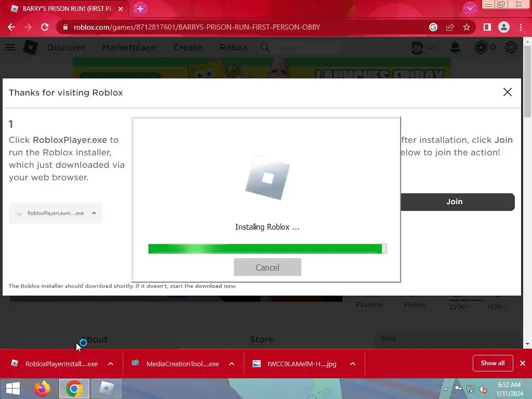Open Action Center flag icon
This screenshot has width=532, height=399.
coord(458,389)
